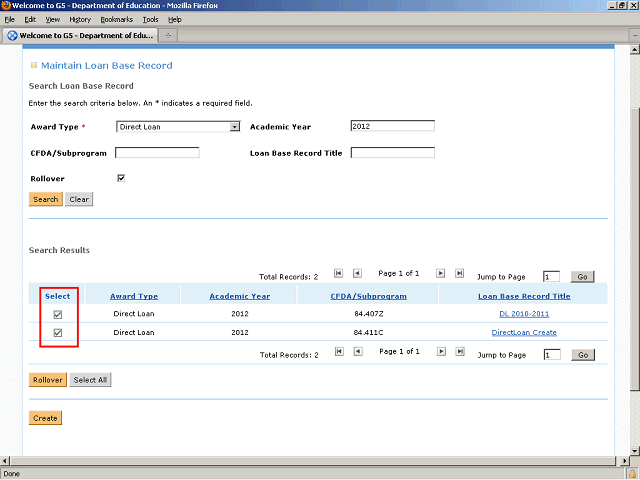Click next-page arrow in upper pagination

pyautogui.click(x=440, y=273)
